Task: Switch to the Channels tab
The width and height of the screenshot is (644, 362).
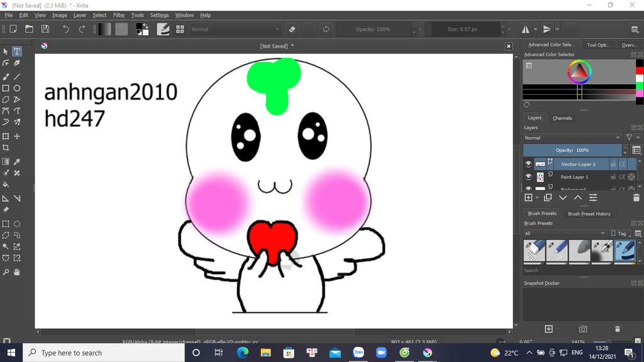Action: (x=562, y=118)
